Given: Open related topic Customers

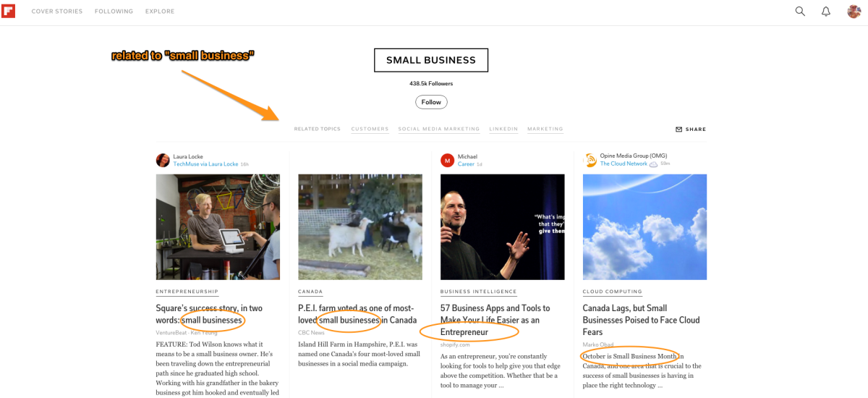Looking at the screenshot, I should [x=370, y=129].
